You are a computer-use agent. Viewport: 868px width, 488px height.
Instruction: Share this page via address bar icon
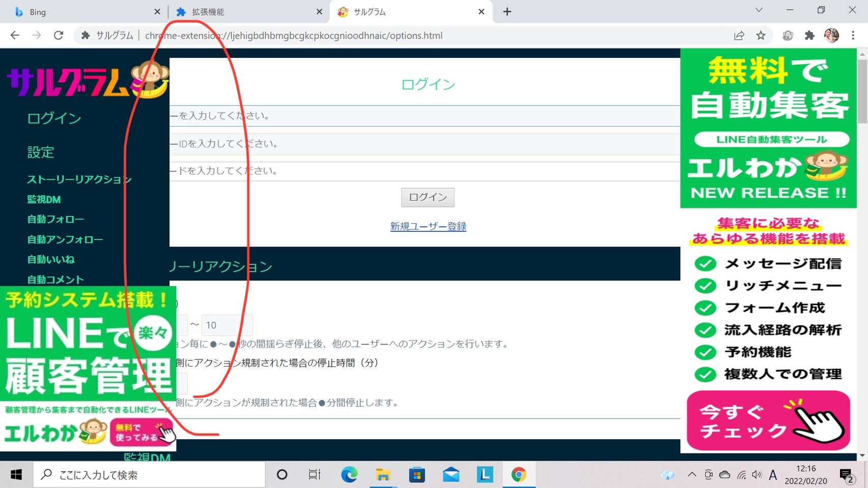739,35
